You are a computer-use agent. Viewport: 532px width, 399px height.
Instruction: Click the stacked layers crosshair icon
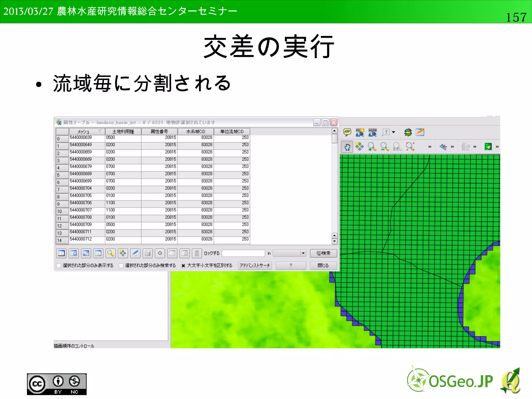[408, 132]
